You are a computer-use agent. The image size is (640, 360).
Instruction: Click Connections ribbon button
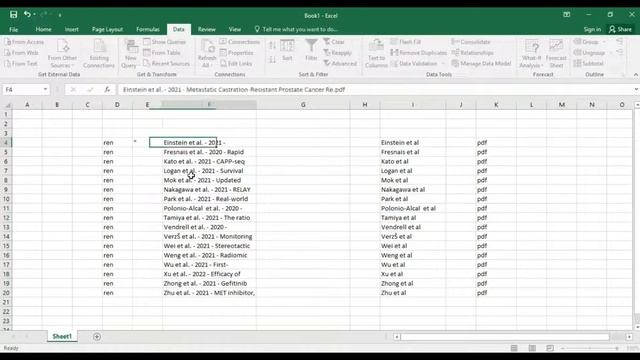pos(240,42)
